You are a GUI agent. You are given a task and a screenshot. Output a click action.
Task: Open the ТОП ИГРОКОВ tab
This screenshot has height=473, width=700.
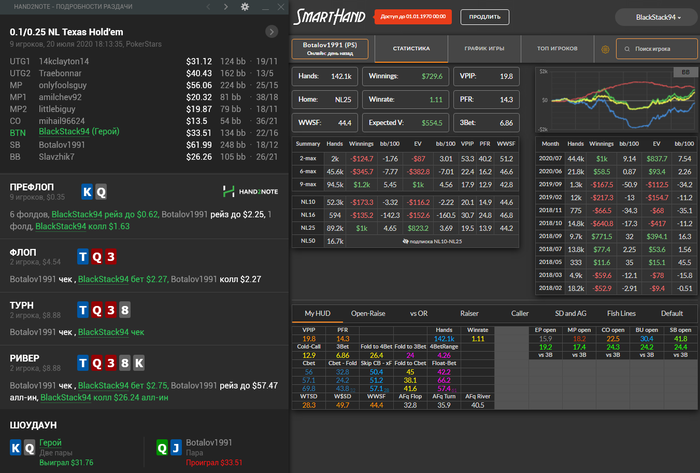(557, 49)
